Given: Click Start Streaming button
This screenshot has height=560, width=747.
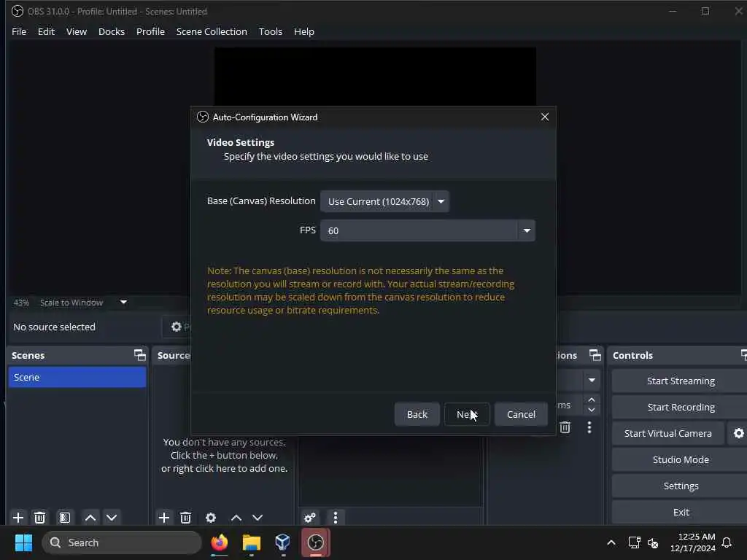Looking at the screenshot, I should click(681, 381).
